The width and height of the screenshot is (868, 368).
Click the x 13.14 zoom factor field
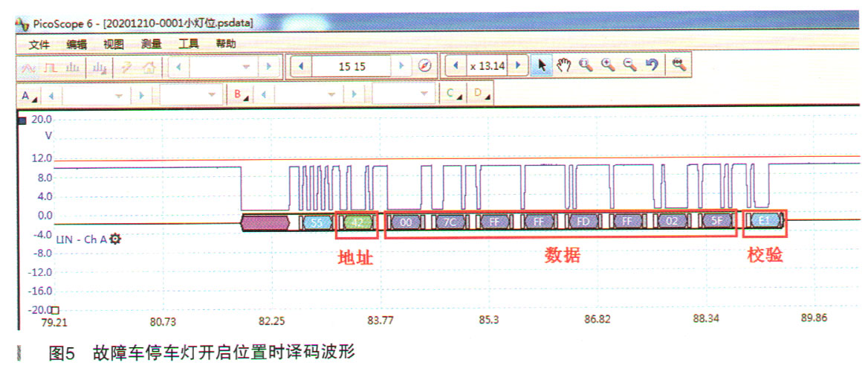(x=488, y=66)
